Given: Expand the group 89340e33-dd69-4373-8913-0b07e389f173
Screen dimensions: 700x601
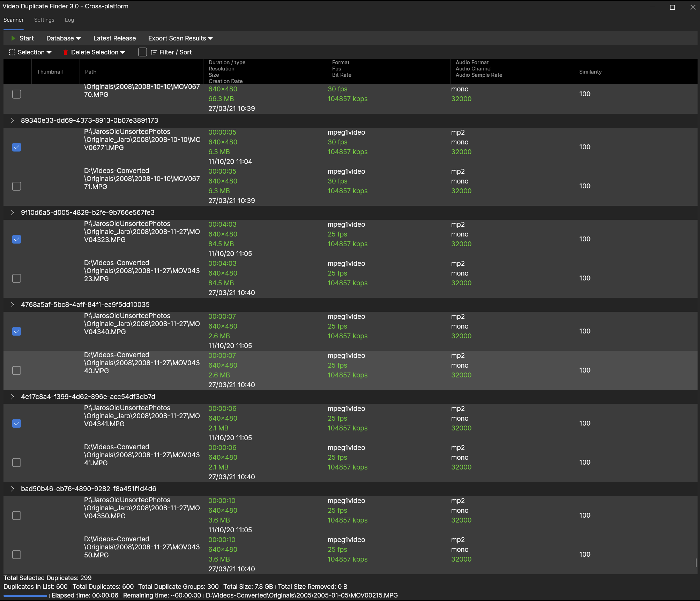Looking at the screenshot, I should (x=13, y=120).
